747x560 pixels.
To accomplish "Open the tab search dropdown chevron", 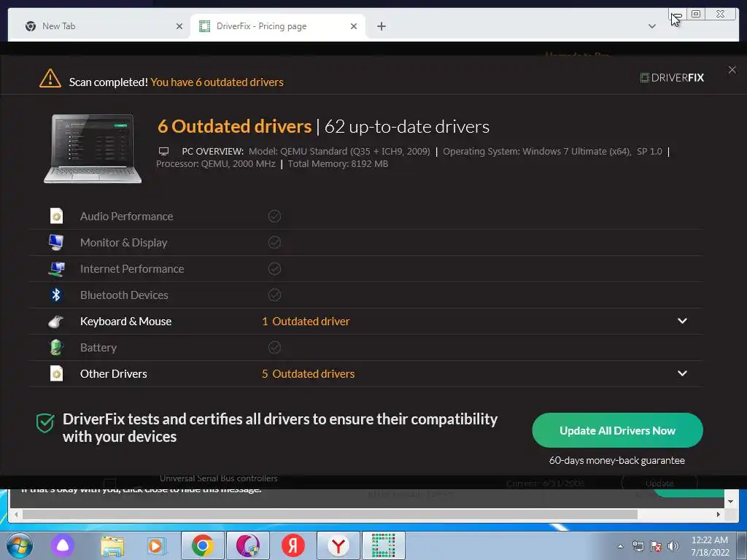I will coord(651,26).
